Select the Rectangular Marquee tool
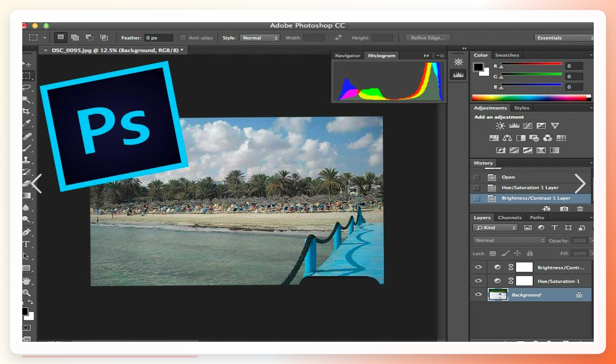The height and width of the screenshot is (364, 616). point(27,75)
